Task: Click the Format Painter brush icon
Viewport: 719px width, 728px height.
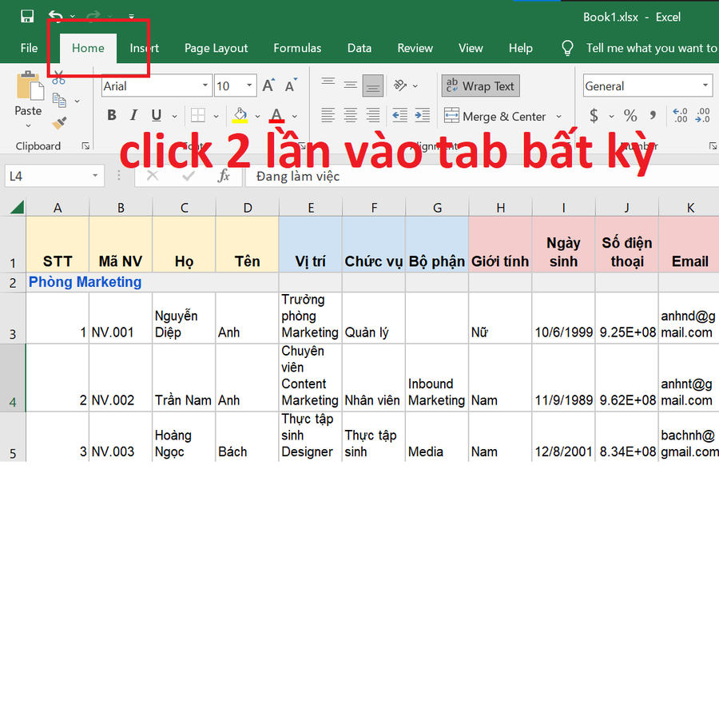Action: pyautogui.click(x=59, y=123)
